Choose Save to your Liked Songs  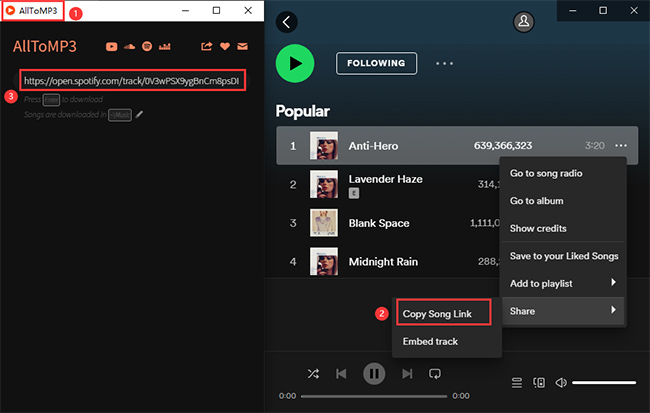point(563,256)
